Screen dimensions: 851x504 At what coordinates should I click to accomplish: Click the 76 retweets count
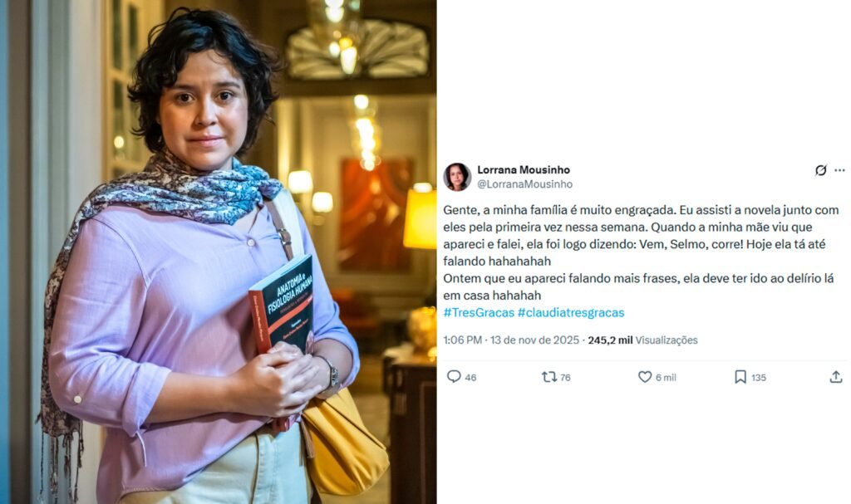click(x=565, y=378)
